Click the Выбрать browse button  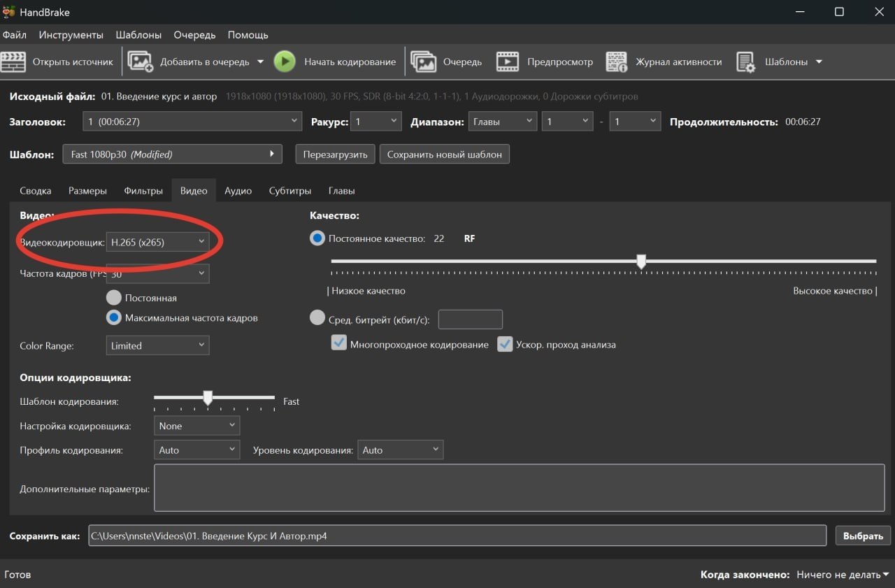click(x=863, y=536)
